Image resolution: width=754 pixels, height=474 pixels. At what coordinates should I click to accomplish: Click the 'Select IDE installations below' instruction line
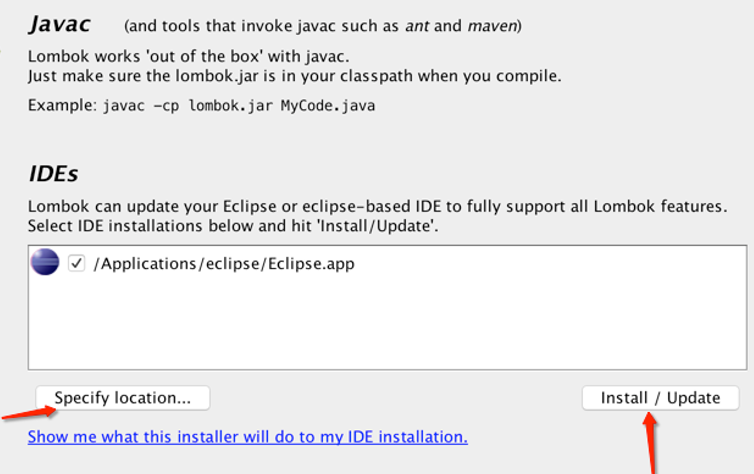[233, 226]
